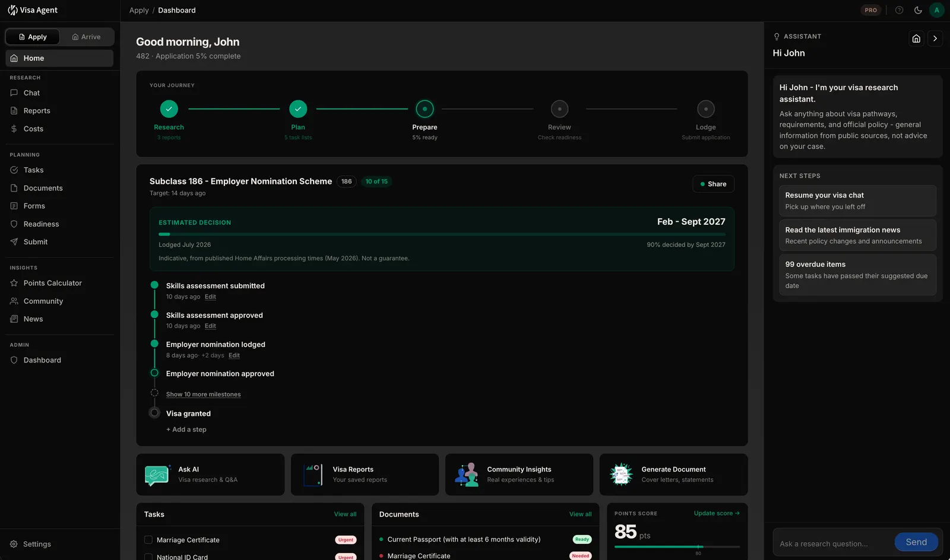Click the Share button
The width and height of the screenshot is (950, 560).
[713, 184]
